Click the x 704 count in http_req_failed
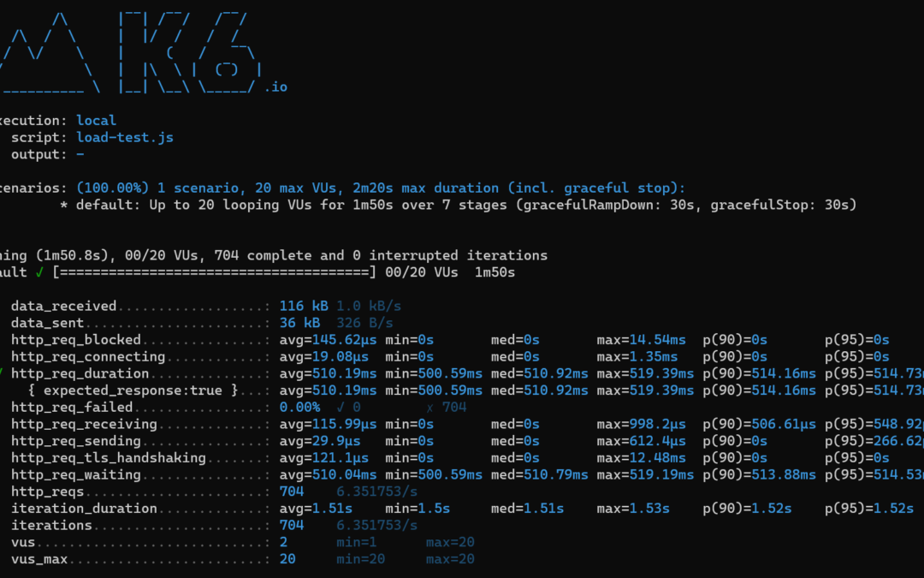 [x=446, y=408]
